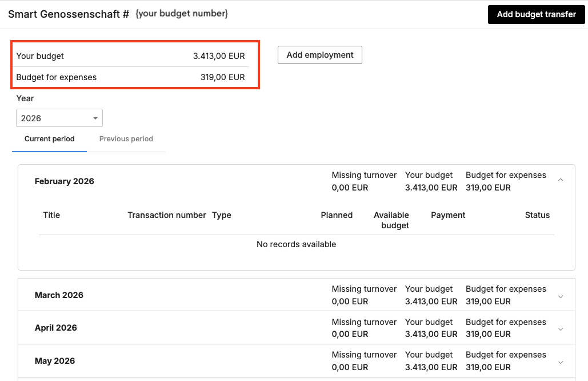
Task: Click the Your budget 3.413,00 EUR summary row
Action: (x=130, y=56)
